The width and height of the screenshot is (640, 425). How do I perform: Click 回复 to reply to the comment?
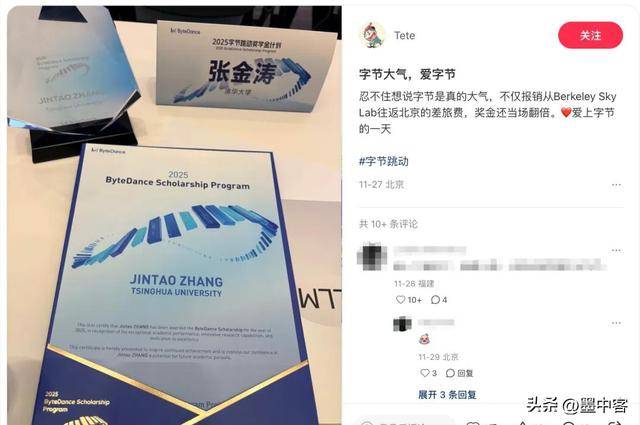click(460, 373)
